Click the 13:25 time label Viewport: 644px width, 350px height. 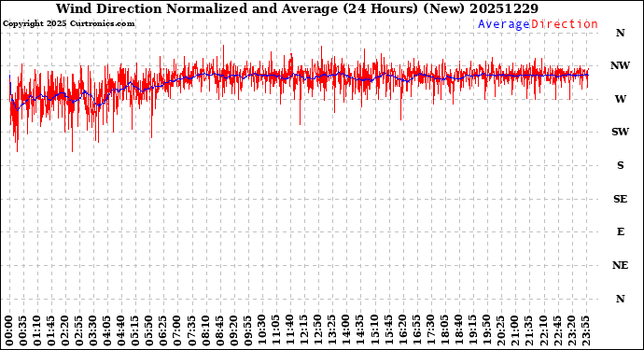[x=332, y=330]
